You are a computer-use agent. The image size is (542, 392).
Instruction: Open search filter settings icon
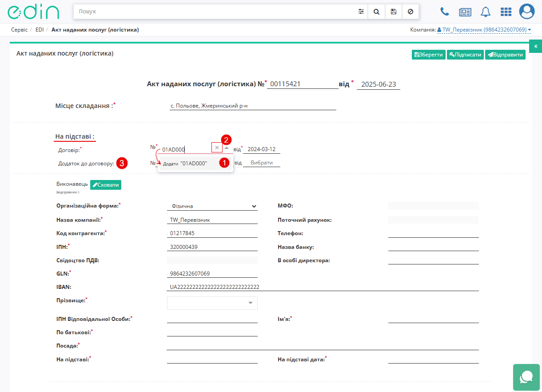361,12
